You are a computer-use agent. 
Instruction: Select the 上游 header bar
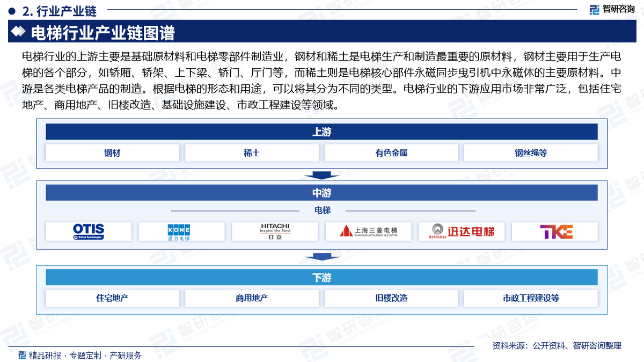(x=321, y=132)
